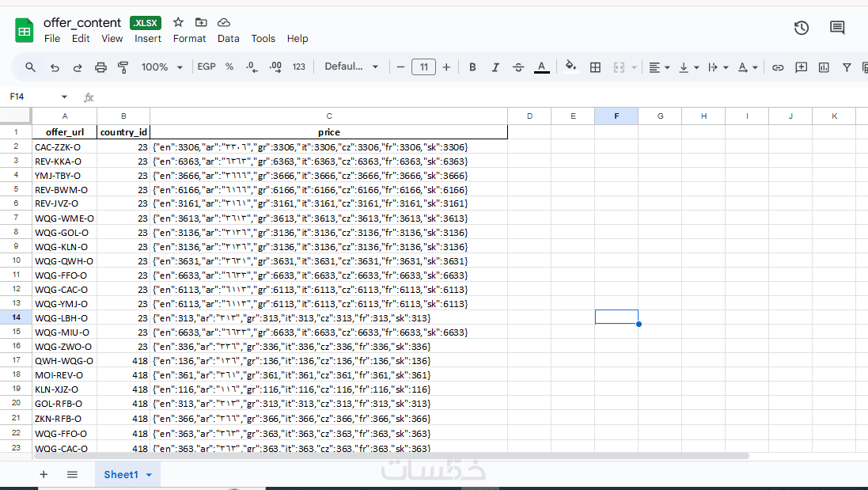Open the Insert menu
The height and width of the screenshot is (490, 868).
[148, 38]
